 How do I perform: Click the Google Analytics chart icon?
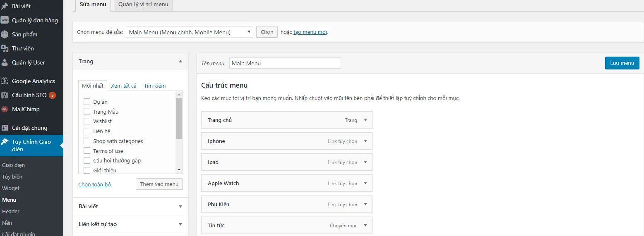[5, 81]
